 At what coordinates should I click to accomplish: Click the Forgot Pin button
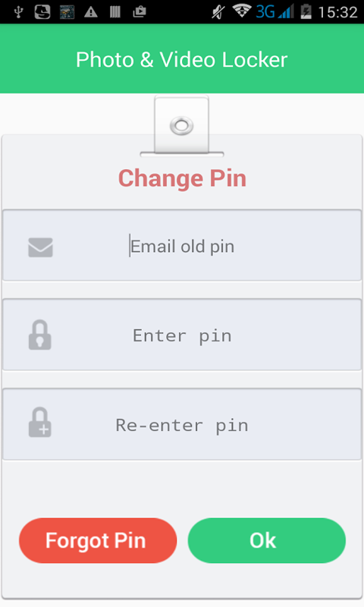(x=98, y=540)
